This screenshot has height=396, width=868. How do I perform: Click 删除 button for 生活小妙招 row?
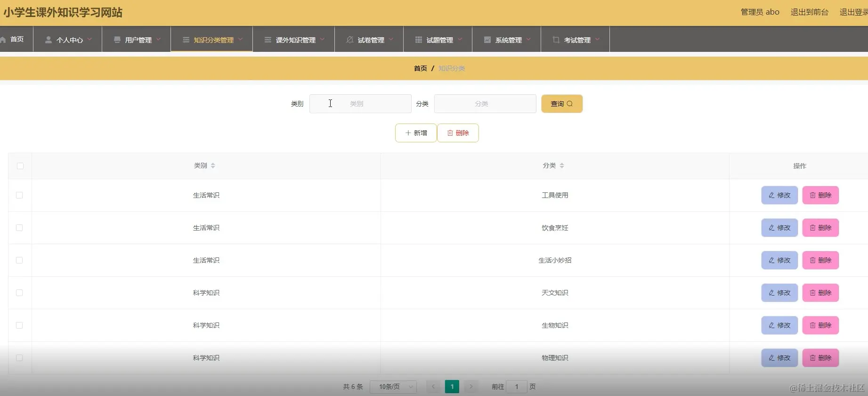point(820,260)
